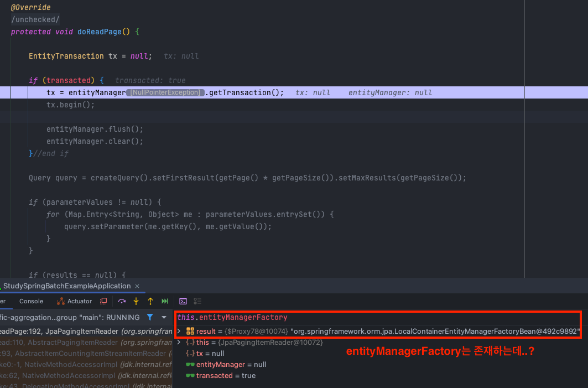Click the Step Over debugger icon
This screenshot has width=588, height=388.
point(122,301)
